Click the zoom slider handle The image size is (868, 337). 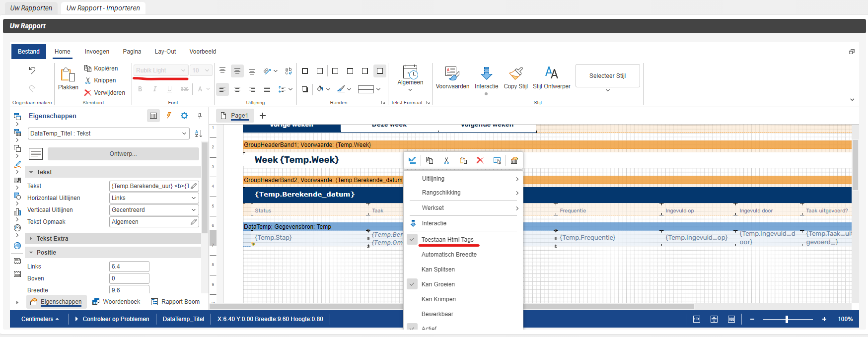(787, 319)
